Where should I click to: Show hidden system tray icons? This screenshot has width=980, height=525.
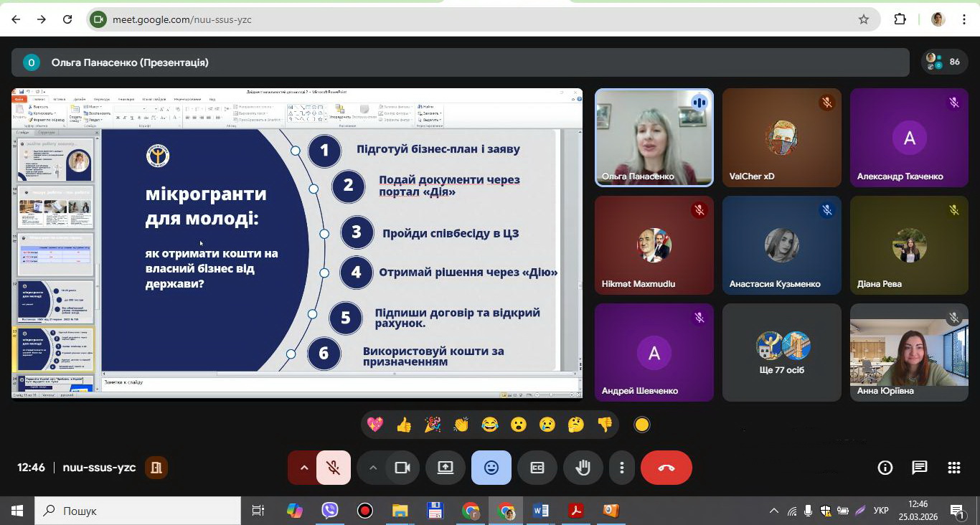773,511
